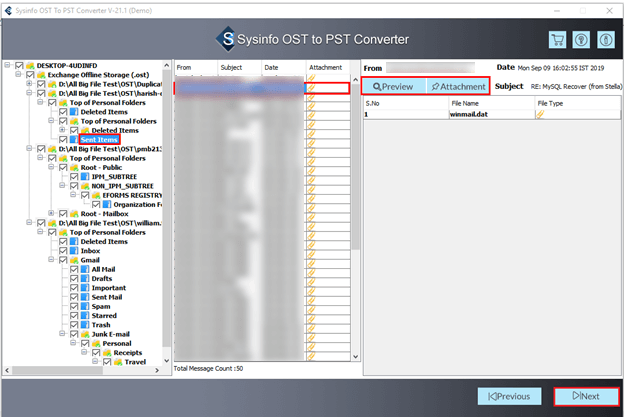Collapse the Gmail folder node
624x420 pixels.
click(51, 259)
